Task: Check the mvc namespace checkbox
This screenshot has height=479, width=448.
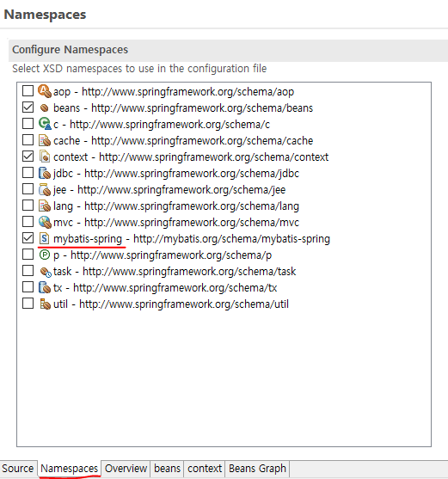Action: (x=28, y=222)
